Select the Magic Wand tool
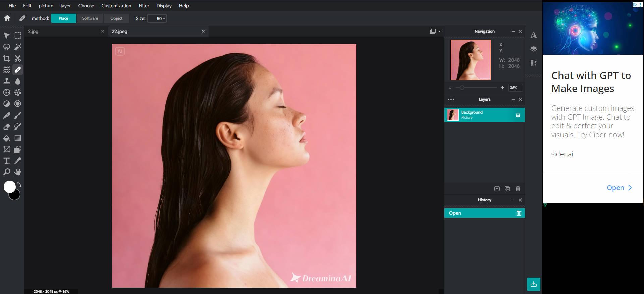 pos(18,47)
